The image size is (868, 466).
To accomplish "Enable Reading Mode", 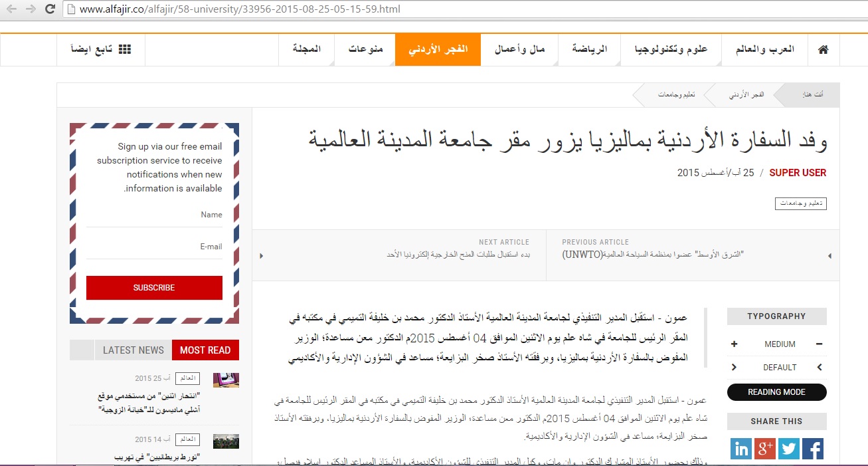I will (776, 392).
